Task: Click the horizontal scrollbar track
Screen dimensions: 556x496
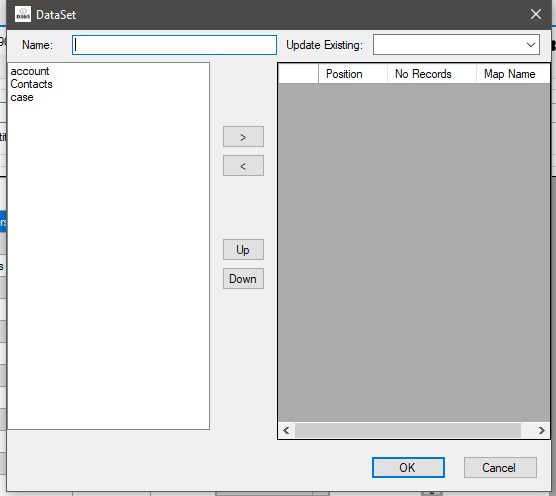Action: click(408, 430)
